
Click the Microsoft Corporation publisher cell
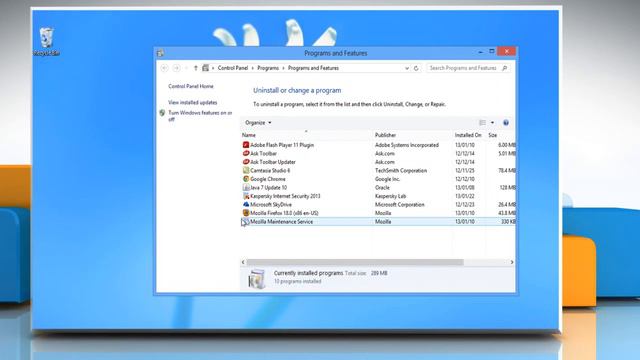[400, 204]
